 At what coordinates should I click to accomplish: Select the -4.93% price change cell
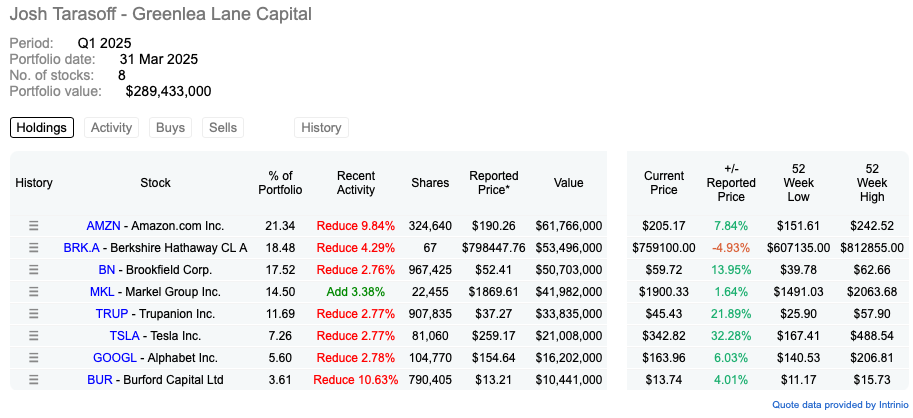[731, 248]
